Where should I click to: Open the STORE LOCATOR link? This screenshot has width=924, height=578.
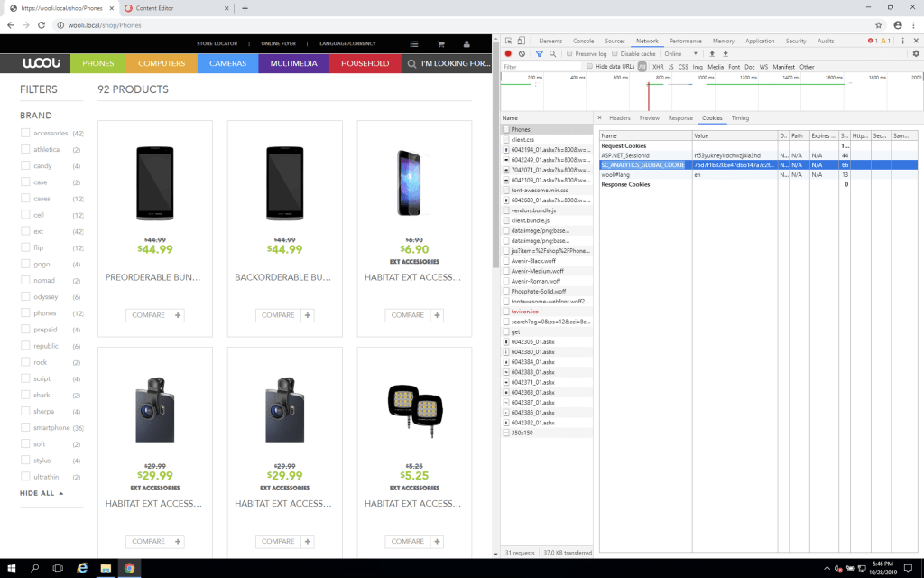pos(217,43)
